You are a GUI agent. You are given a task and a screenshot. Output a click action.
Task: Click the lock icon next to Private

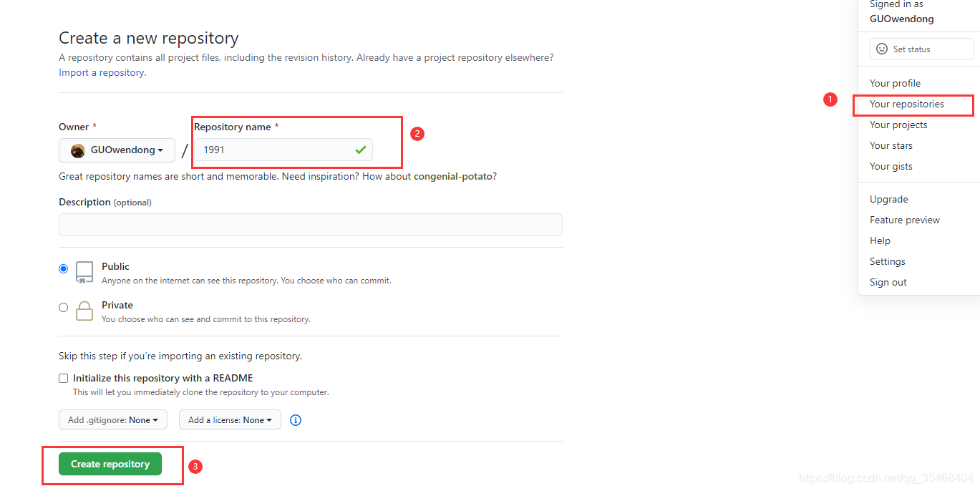click(84, 311)
